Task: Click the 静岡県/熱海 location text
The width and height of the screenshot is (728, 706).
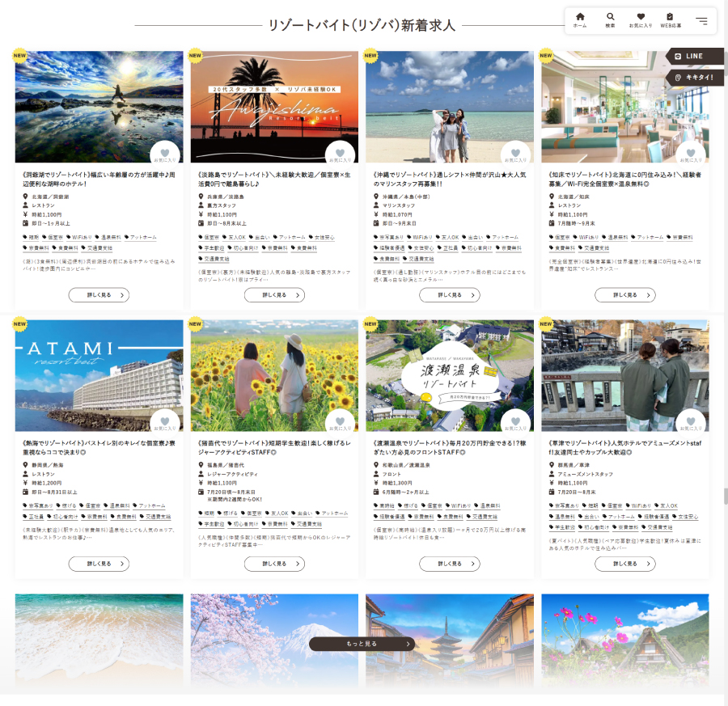Action: pyautogui.click(x=48, y=465)
